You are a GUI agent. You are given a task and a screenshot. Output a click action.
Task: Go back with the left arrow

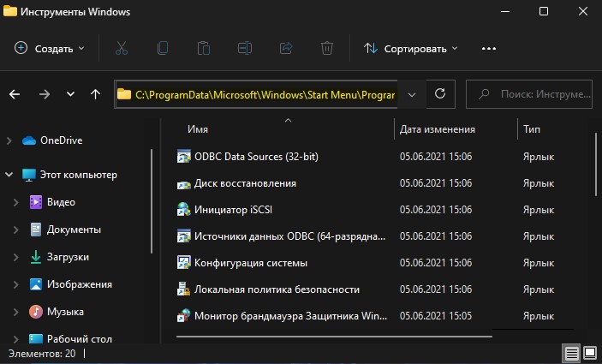click(x=15, y=94)
